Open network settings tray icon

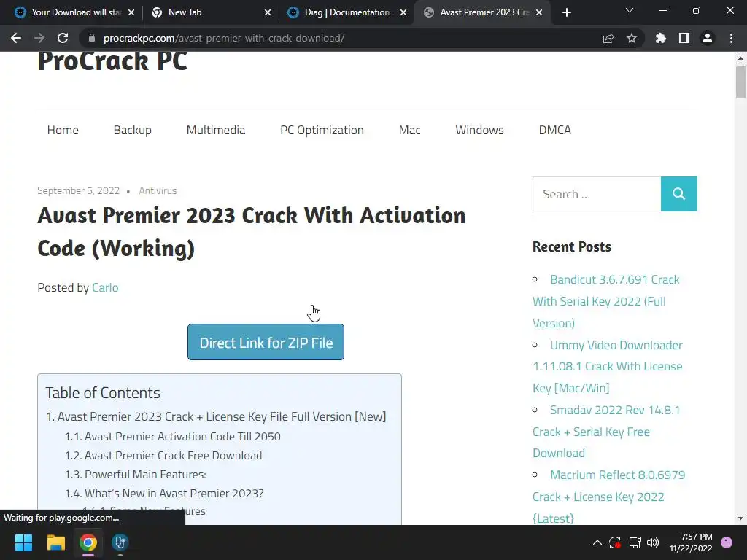click(x=635, y=542)
